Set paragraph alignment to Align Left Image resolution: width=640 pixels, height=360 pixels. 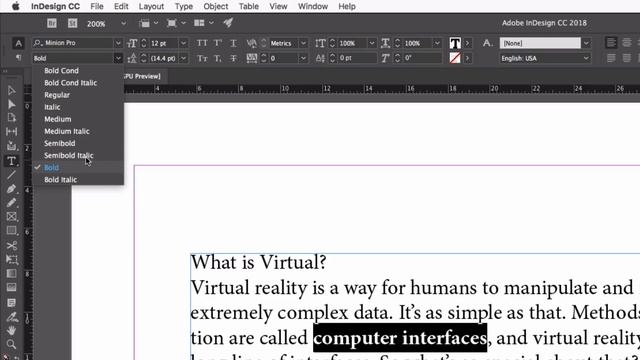611,43
